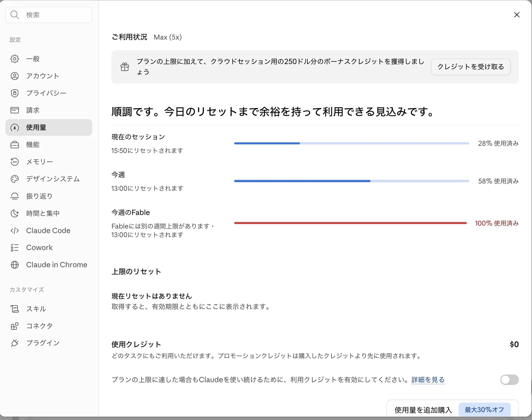Click クレジットを受け取る button

471,67
